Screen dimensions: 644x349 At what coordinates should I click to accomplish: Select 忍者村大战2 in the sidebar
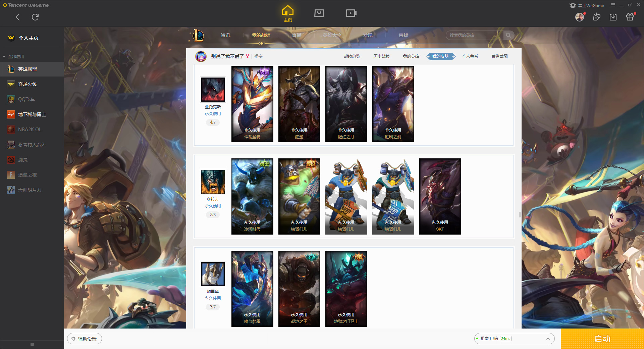point(32,145)
